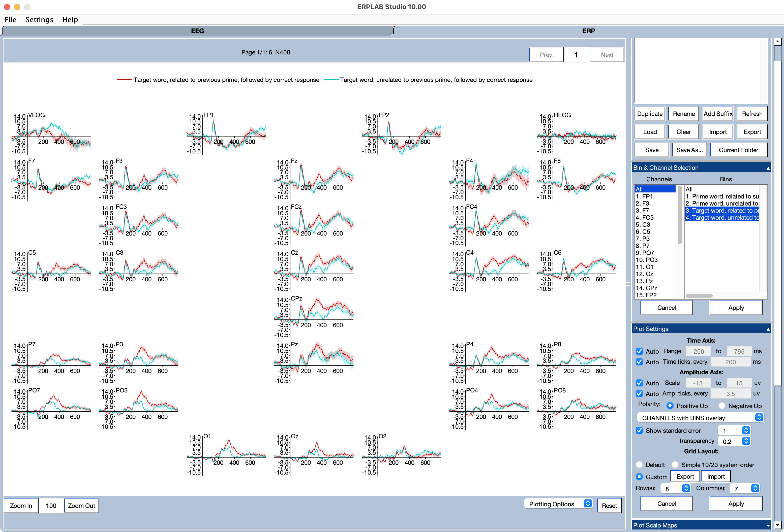Click the page number field
The image size is (784, 532).
[x=577, y=55]
